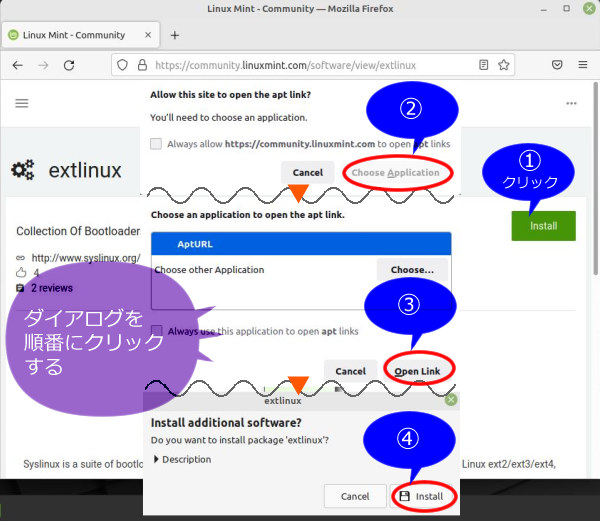Click the padlock site security icon
Viewport: 600px width, 521px height.
point(142,65)
